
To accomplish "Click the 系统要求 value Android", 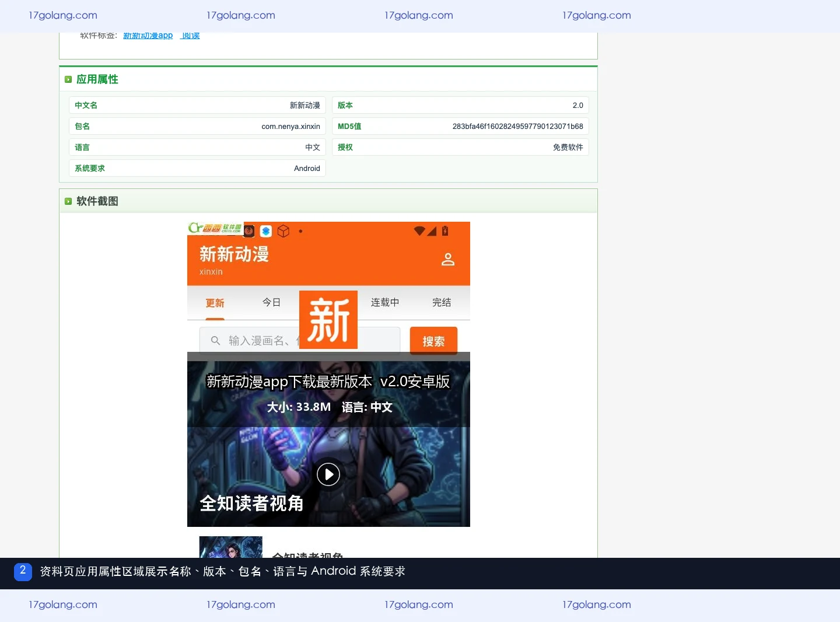I will click(307, 168).
